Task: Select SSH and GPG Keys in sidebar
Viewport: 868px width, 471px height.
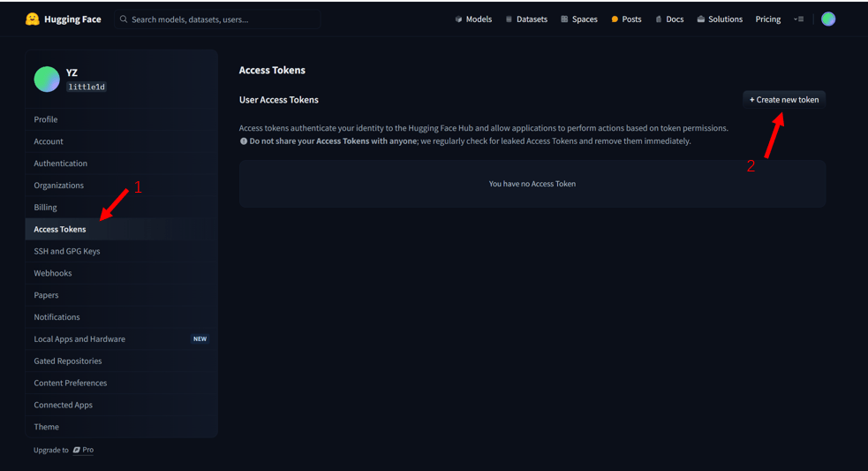Action: 67,251
